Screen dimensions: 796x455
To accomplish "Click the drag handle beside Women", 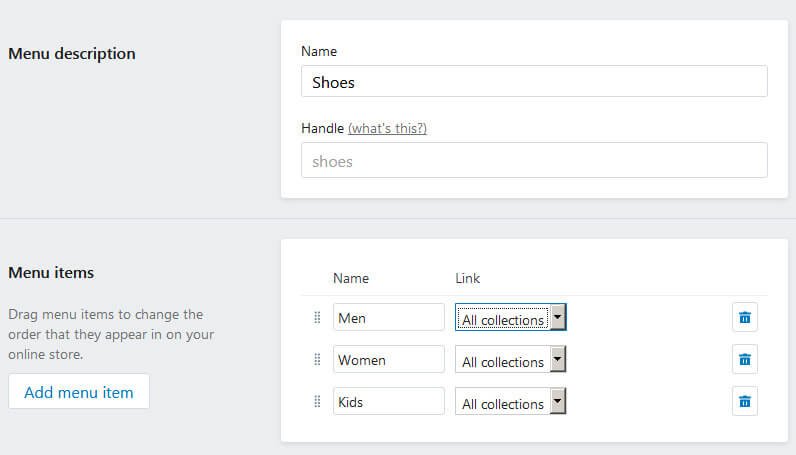I will 317,359.
